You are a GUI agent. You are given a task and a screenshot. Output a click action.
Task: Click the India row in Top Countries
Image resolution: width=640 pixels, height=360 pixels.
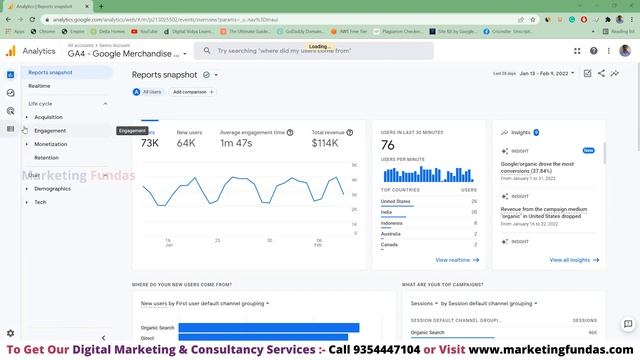429,213
